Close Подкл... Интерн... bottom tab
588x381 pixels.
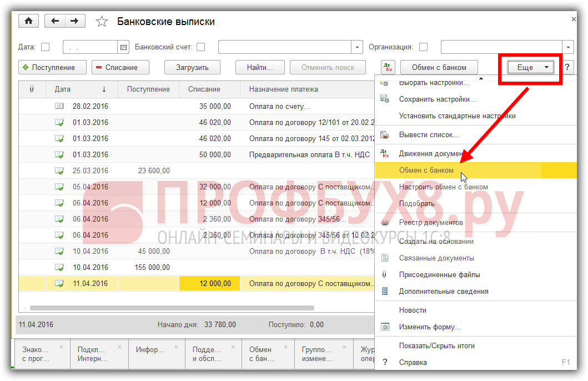point(119,347)
